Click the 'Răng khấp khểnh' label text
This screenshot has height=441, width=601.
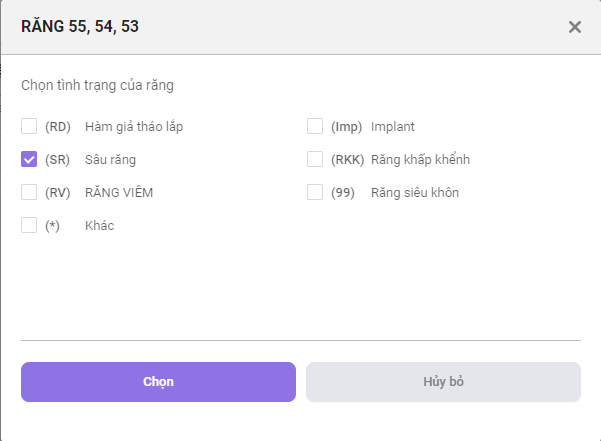420,159
